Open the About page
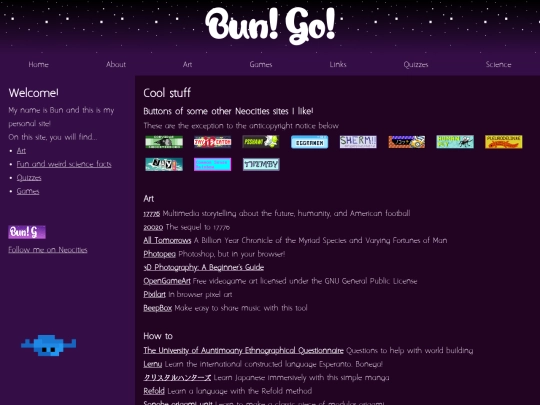This screenshot has height=405, width=540. (x=116, y=64)
